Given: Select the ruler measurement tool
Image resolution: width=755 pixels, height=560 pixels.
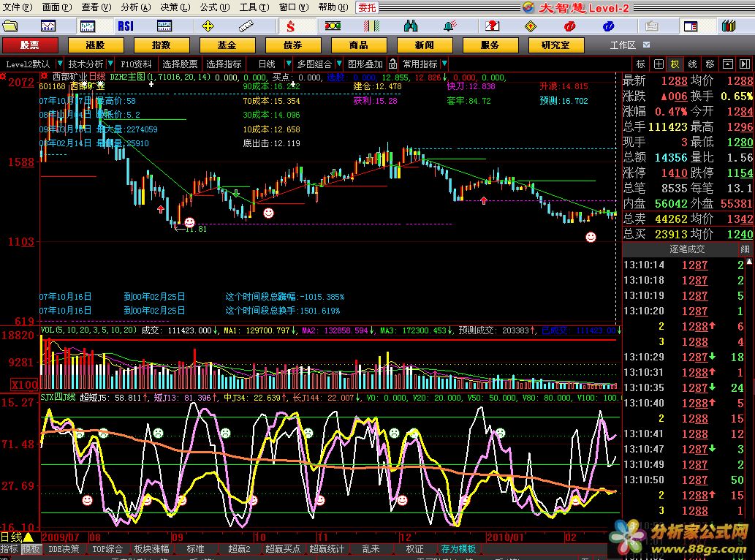Looking at the screenshot, I should click(x=246, y=26).
